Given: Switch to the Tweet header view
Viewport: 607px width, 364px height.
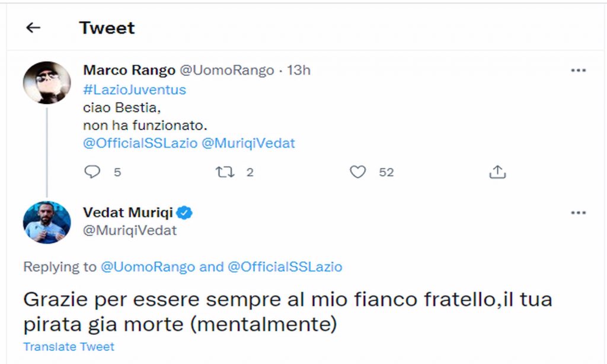Looking at the screenshot, I should (107, 27).
